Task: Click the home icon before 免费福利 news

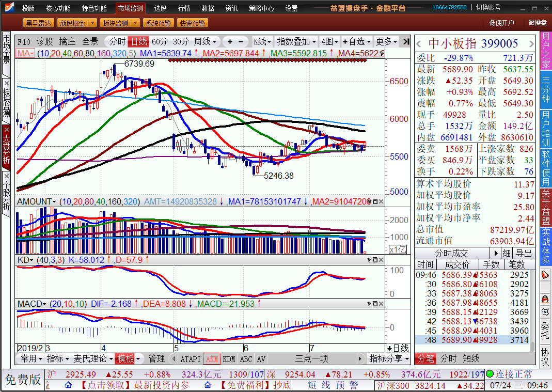Action: point(208,385)
